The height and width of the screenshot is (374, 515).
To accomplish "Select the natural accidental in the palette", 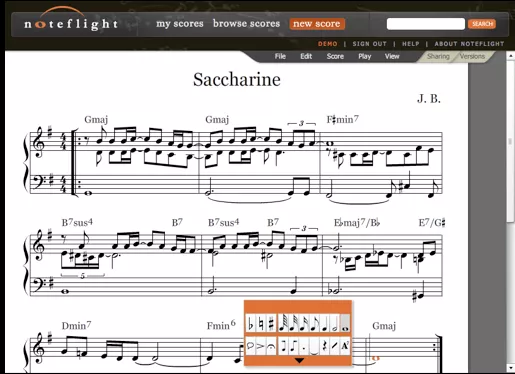I will tap(261, 323).
